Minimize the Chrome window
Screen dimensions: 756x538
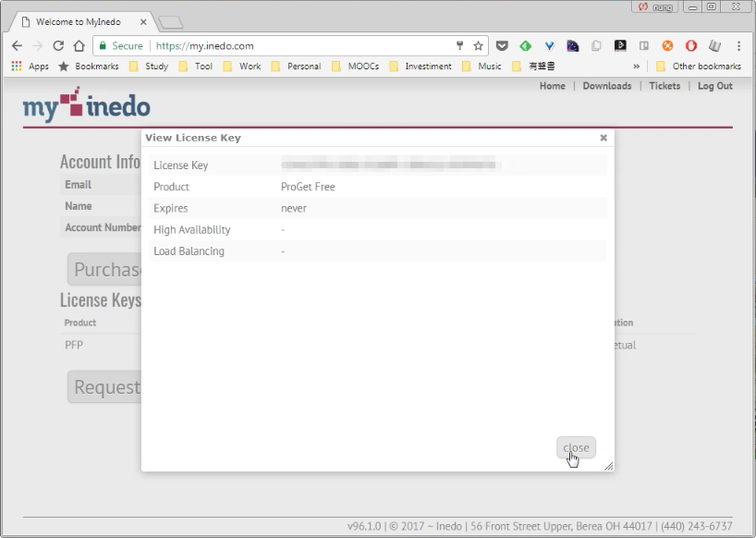[693, 6]
